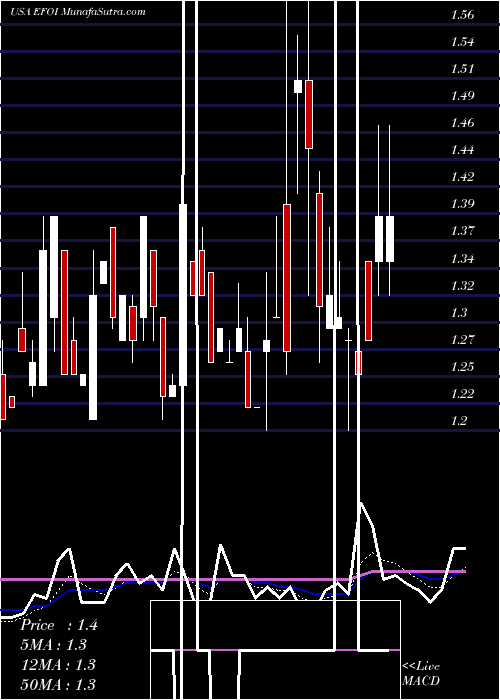
Task: Click the '<<Live MACD' label
Action: (421, 673)
